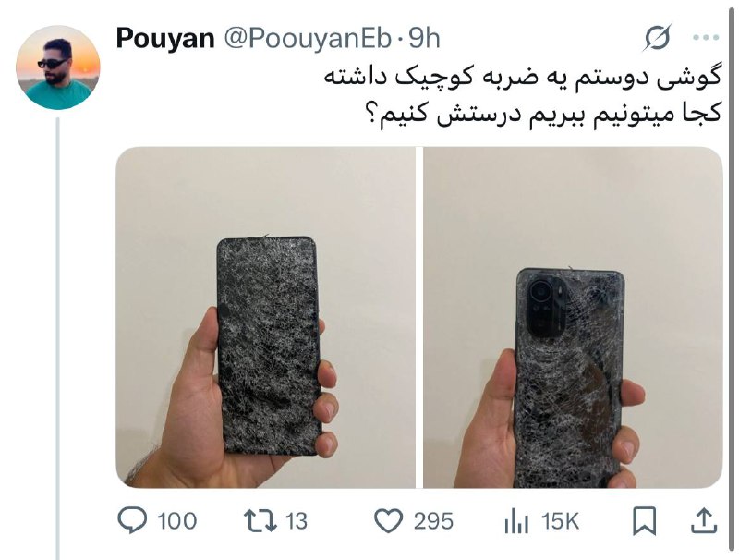Click the Grok slashed-circle icon
Viewport: 739px width, 560px height.
click(658, 37)
